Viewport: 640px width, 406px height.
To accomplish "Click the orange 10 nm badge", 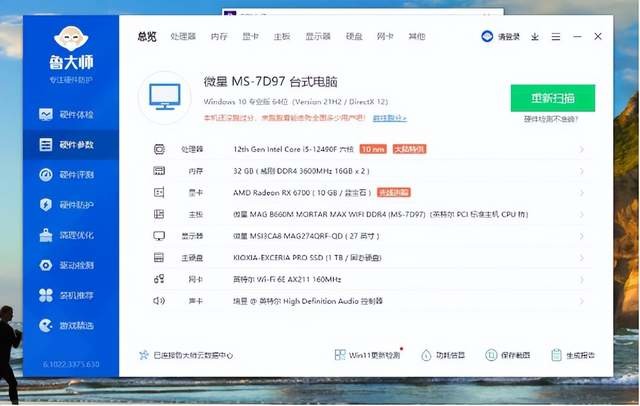I will point(373,149).
